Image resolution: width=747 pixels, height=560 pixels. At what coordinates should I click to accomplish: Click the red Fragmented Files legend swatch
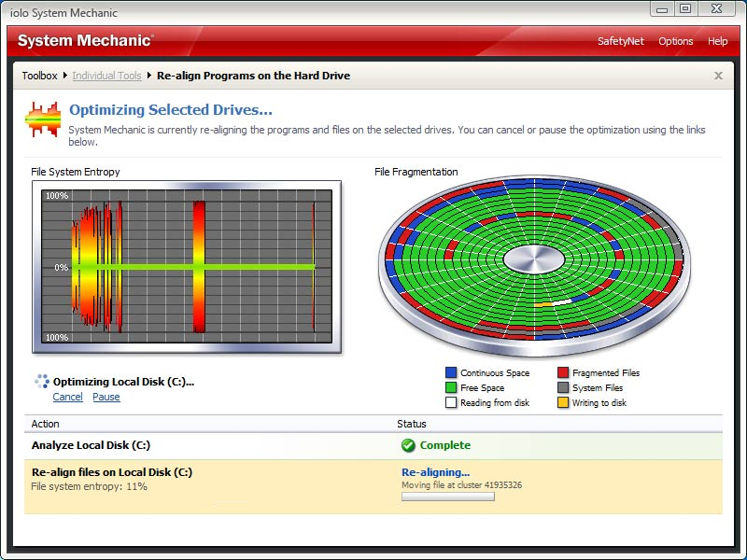(563, 373)
